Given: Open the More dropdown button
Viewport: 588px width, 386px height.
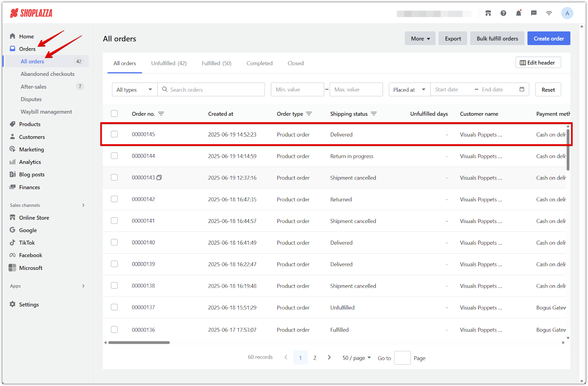Looking at the screenshot, I should (420, 38).
